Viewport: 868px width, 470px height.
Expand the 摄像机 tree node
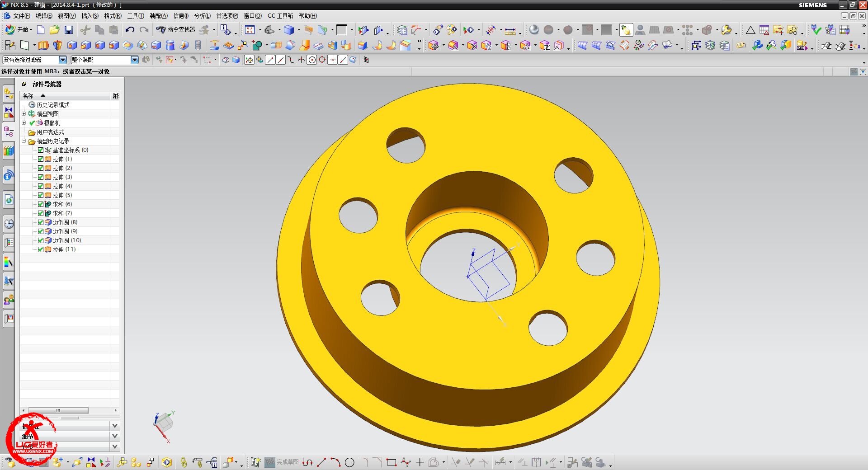[x=24, y=123]
